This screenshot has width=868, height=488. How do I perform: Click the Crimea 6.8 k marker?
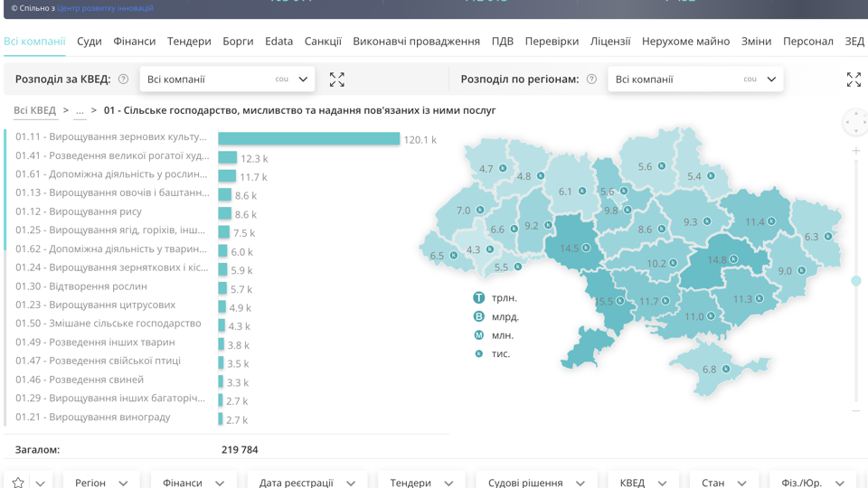click(725, 369)
